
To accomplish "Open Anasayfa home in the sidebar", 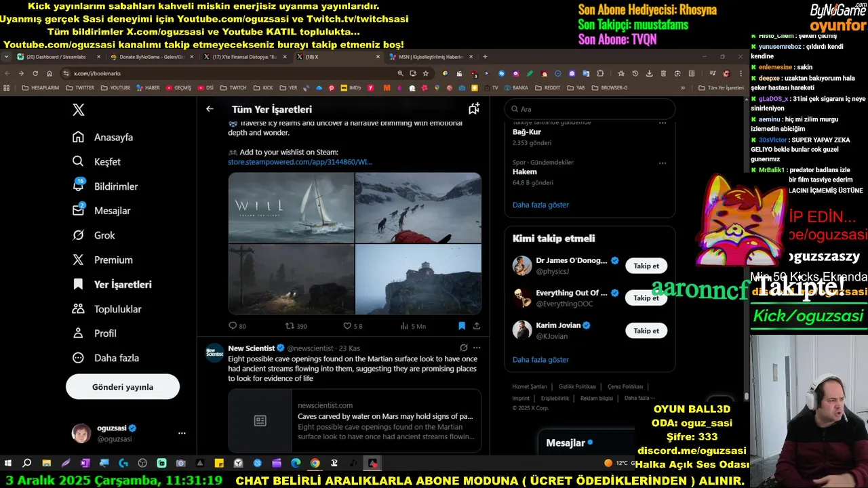I will click(103, 137).
